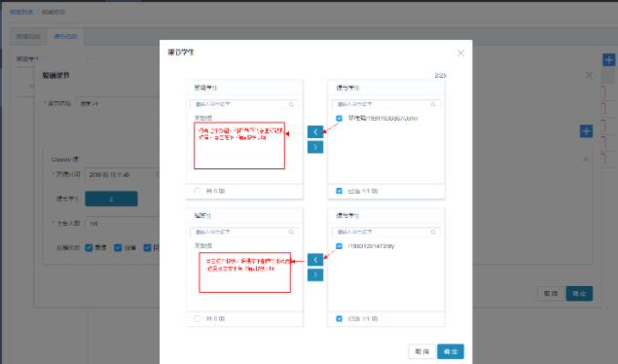Close the 课节学生 dialog with the X
Screen dimensions: 618x364
(x=460, y=53)
